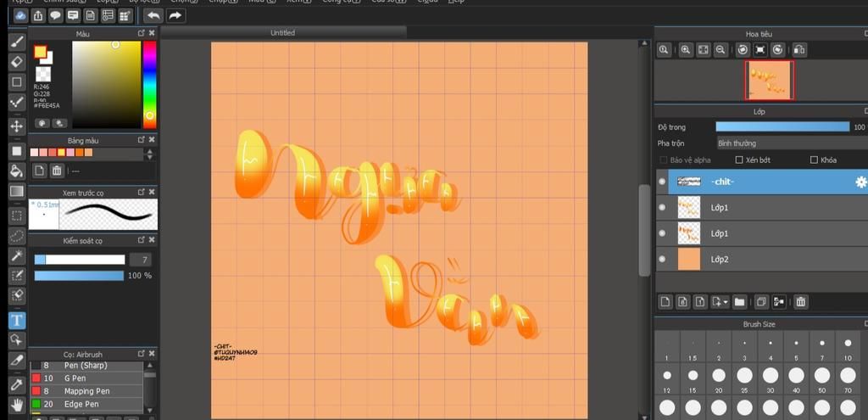
Task: Select the Pen (Sharp) brush
Action: point(86,366)
